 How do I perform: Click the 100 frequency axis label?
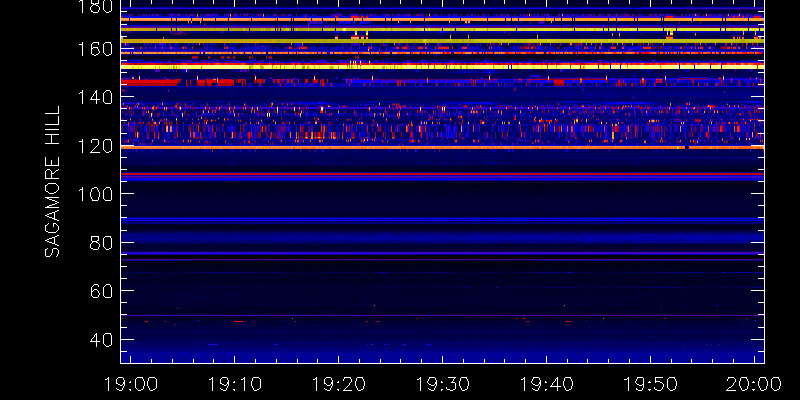click(x=95, y=194)
